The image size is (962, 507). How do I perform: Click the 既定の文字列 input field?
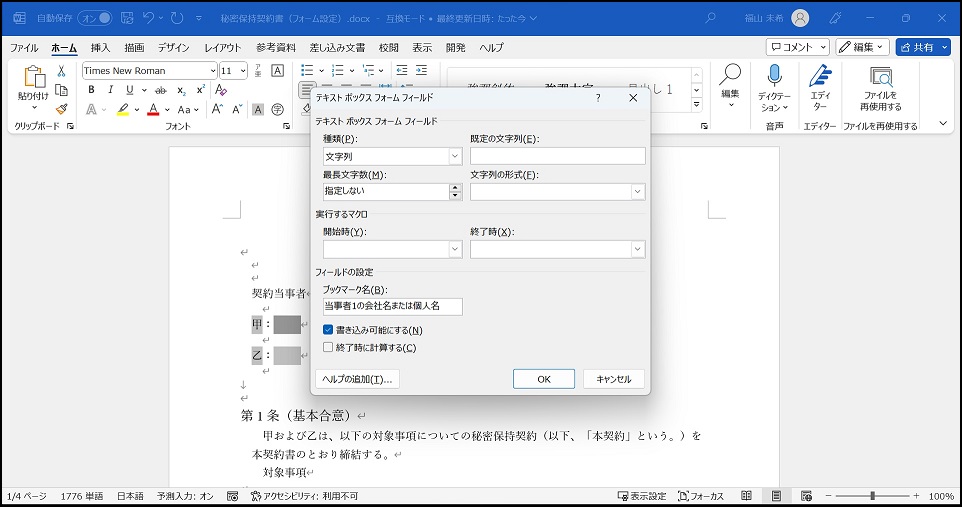click(558, 156)
